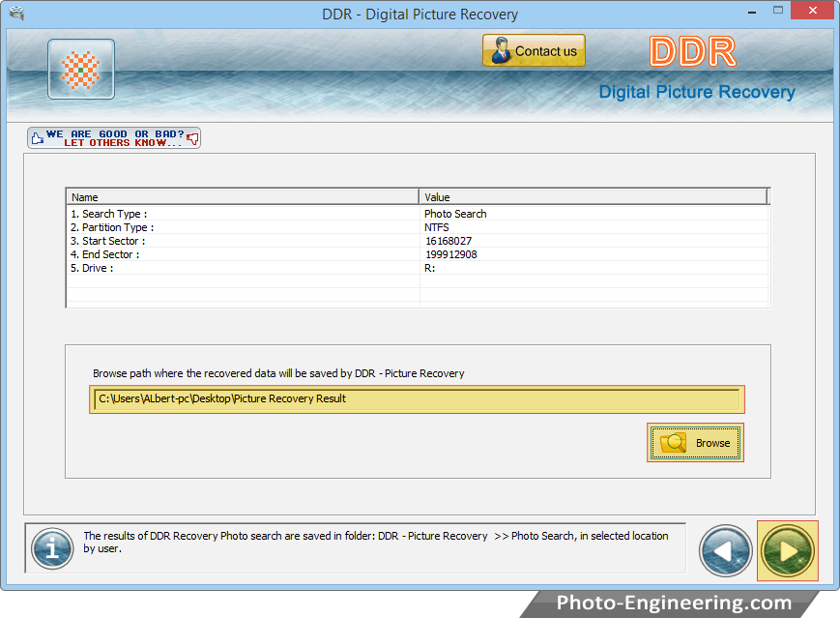Click the thumbs-down icon on feedback banner
The height and width of the screenshot is (618, 840).
(193, 139)
